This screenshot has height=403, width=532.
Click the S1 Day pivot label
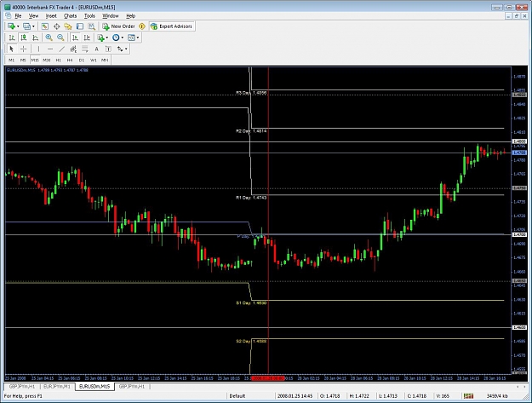pos(251,302)
